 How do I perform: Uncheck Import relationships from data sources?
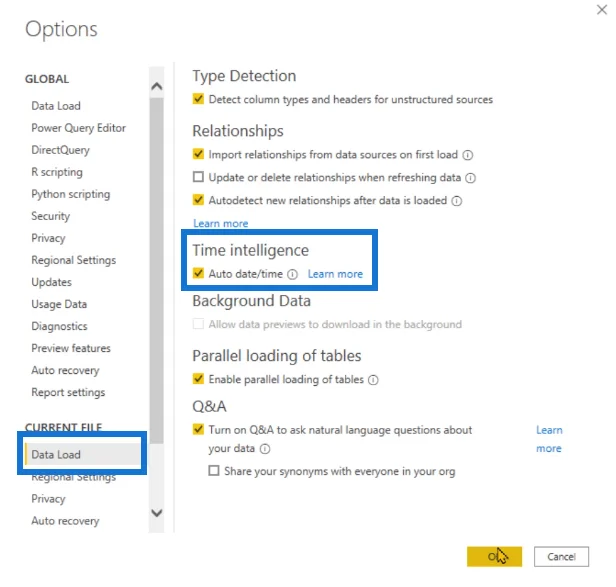pos(198,154)
